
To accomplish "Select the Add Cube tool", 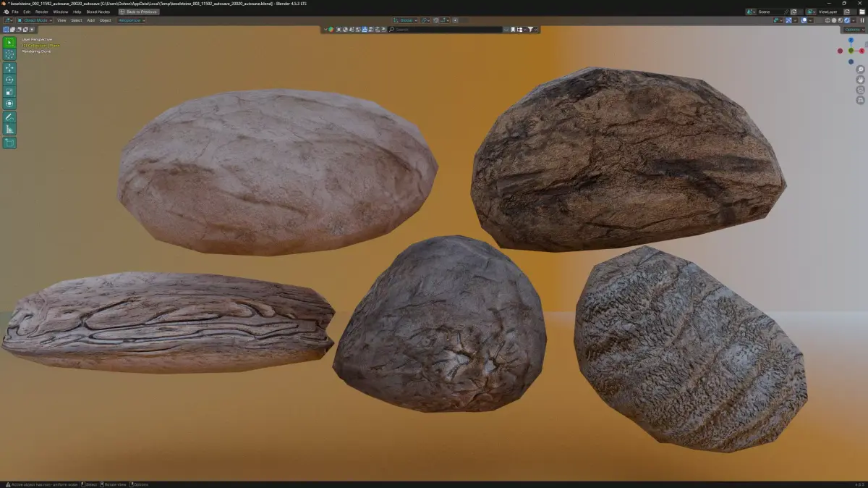I will tap(9, 143).
